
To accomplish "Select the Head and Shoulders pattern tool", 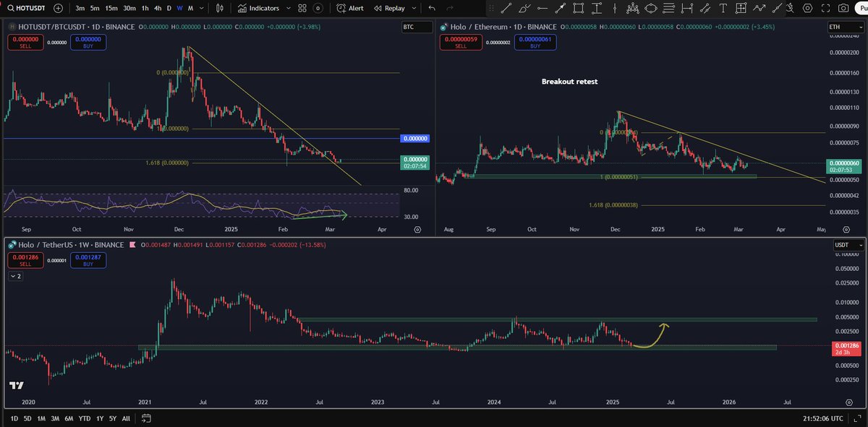I will 632,8.
